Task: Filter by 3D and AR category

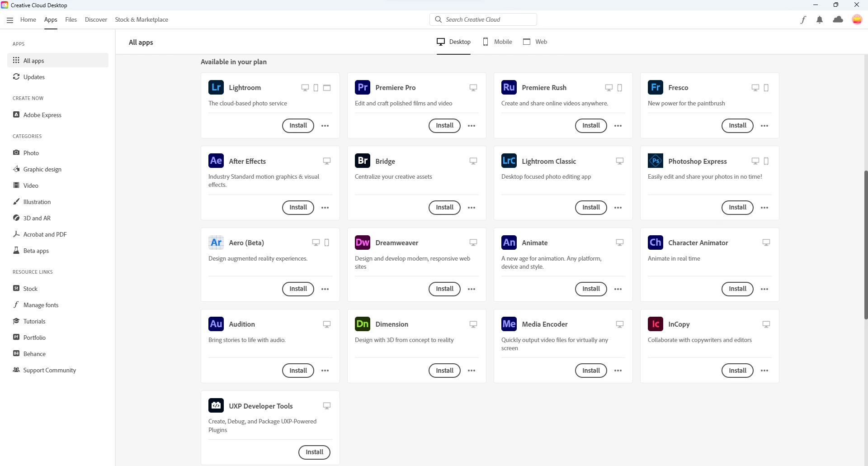Action: point(58,218)
